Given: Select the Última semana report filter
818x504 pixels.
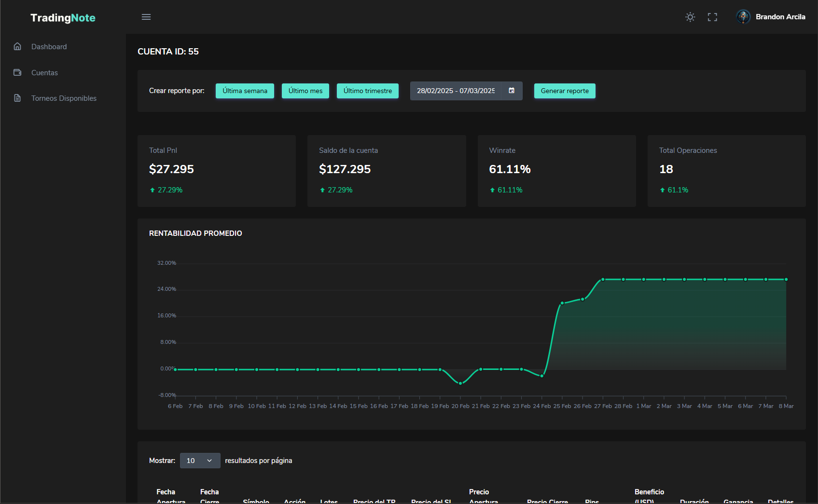Looking at the screenshot, I should point(245,91).
